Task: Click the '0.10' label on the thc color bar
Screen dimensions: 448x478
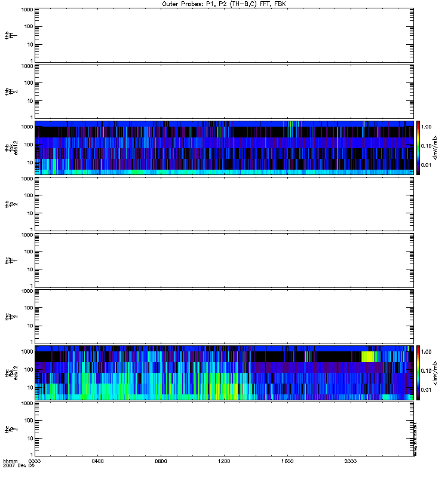Action: pos(426,371)
